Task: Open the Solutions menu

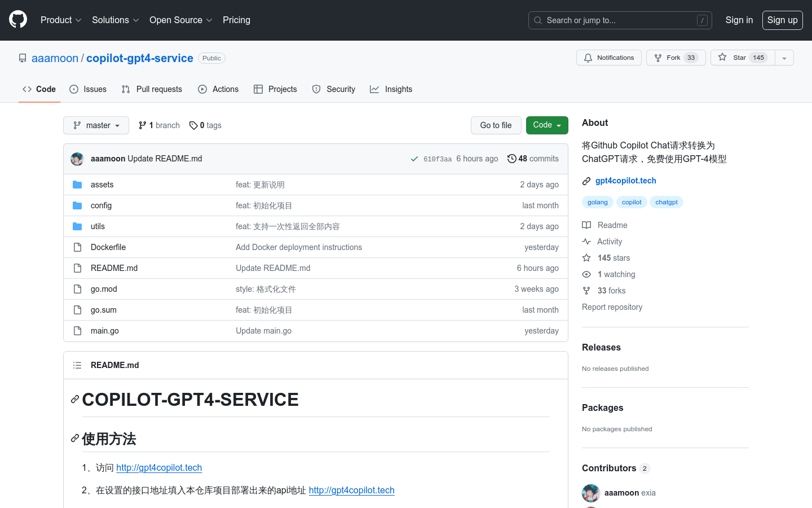Action: pos(114,20)
